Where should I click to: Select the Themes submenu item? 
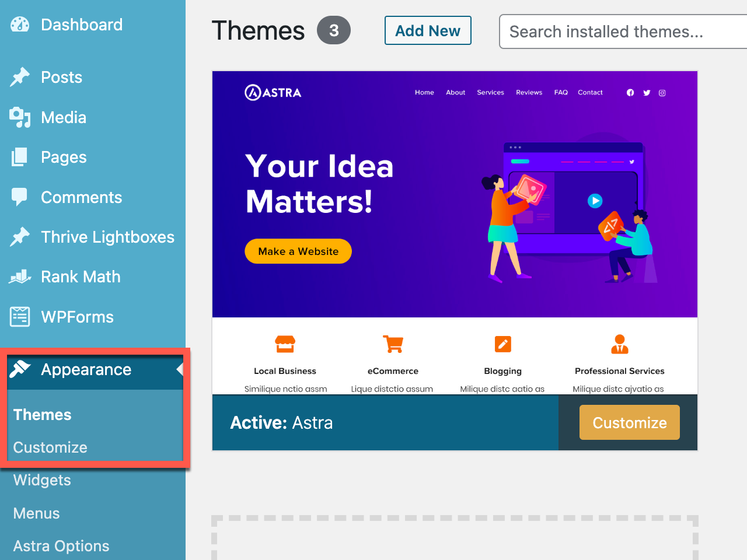pyautogui.click(x=42, y=415)
